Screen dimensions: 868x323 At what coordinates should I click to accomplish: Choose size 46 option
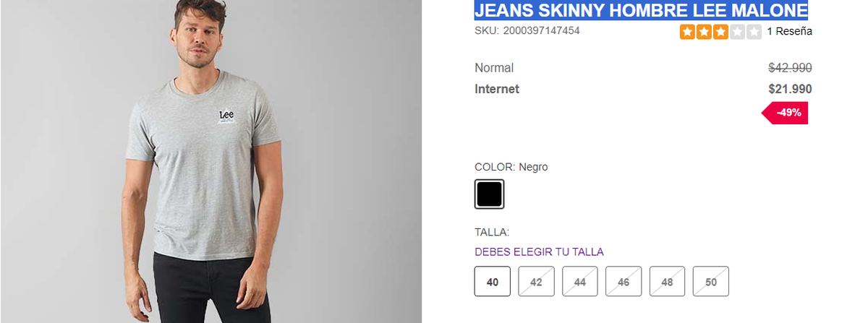point(624,281)
